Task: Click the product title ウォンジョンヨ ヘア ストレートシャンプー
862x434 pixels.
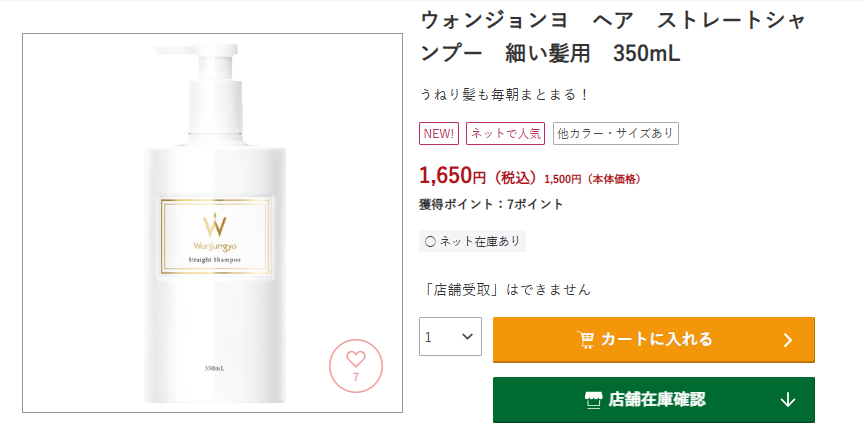Action: 612,37
